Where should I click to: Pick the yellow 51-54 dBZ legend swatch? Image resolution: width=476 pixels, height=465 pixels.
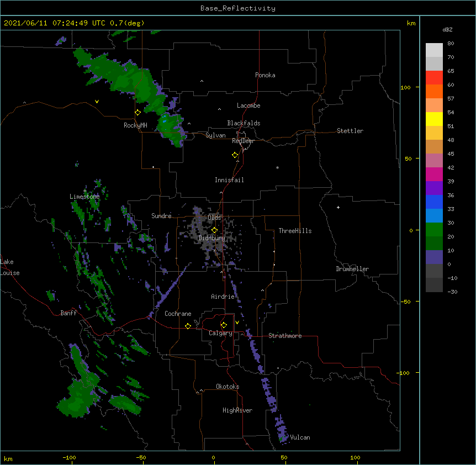434,119
